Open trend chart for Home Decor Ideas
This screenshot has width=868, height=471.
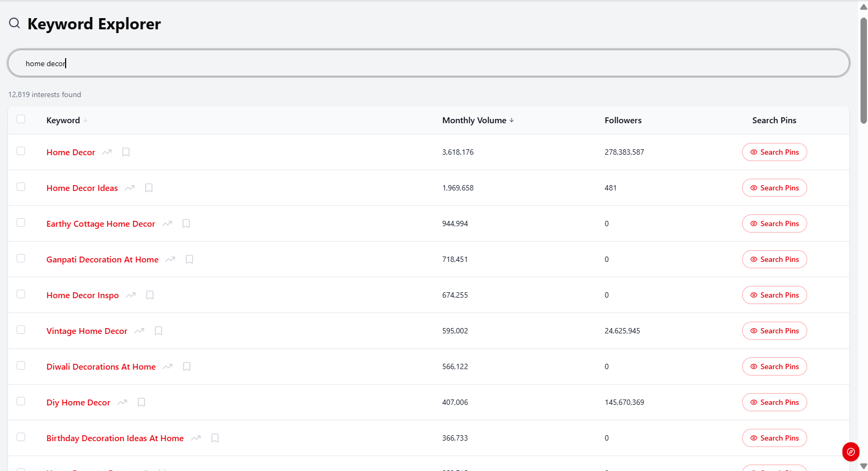click(x=130, y=188)
